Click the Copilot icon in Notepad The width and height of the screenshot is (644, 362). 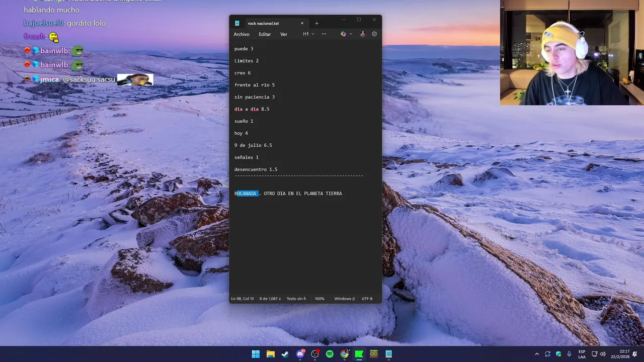click(344, 34)
